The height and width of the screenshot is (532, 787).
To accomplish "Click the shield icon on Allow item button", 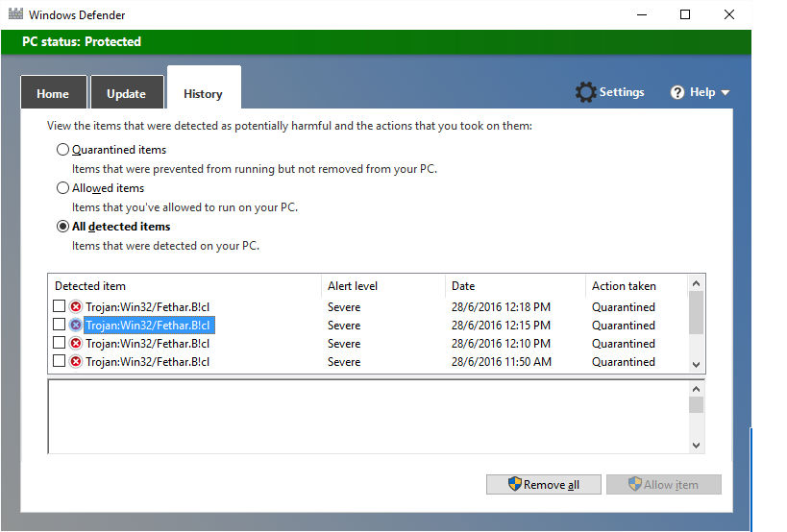I will [635, 484].
